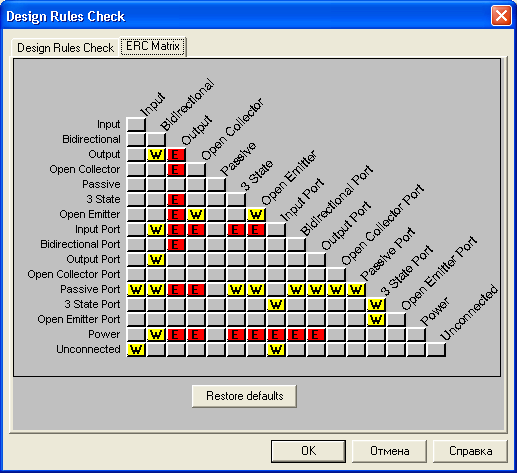This screenshot has height=473, width=517.
Task: Toggle E cell at Passive Port row, Output column
Action: tap(176, 289)
